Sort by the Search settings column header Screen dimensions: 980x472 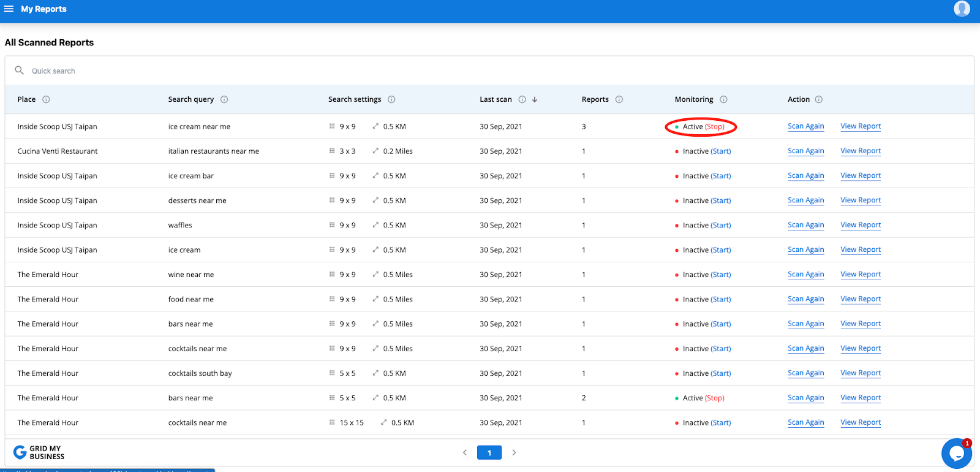355,99
